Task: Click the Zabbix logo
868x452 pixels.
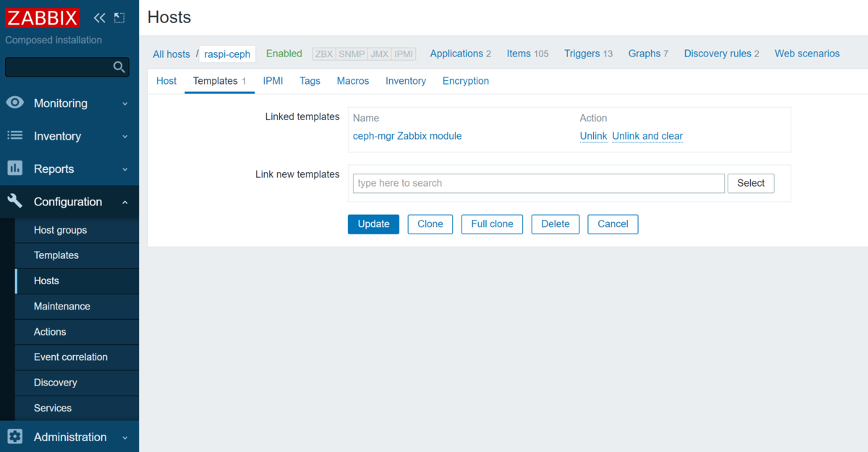Action: [42, 17]
